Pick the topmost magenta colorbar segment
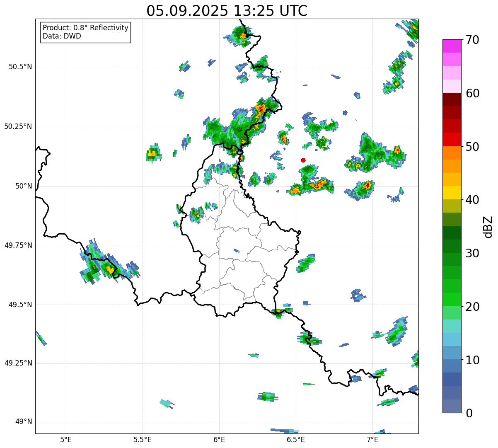This screenshot has width=498, height=448. pos(452,46)
